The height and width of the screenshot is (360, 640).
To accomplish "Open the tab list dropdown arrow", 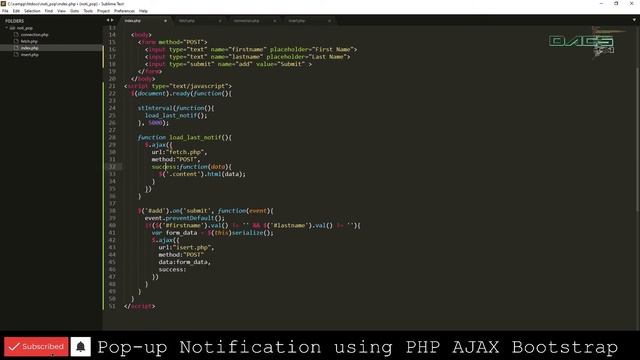I will pyautogui.click(x=634, y=20).
